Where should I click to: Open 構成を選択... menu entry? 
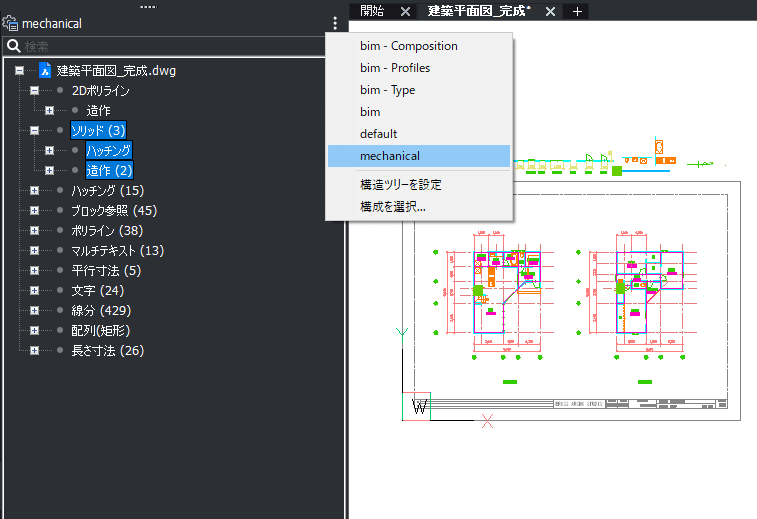(x=419, y=207)
